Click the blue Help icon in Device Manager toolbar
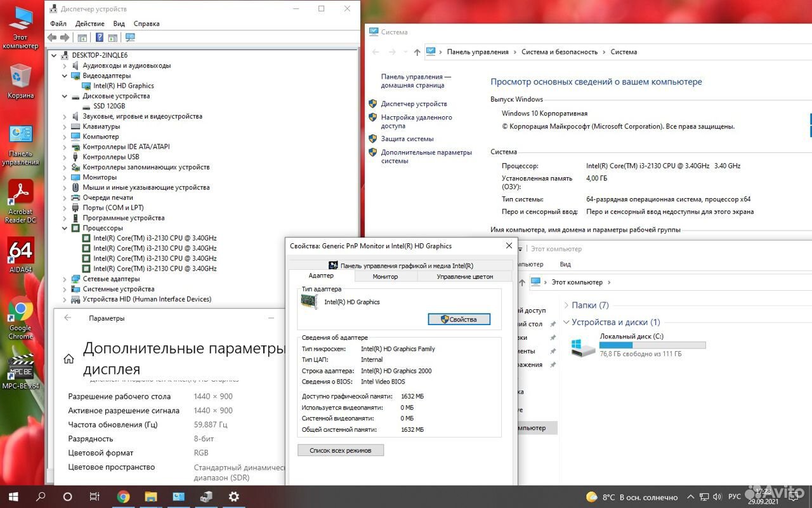This screenshot has height=508, width=812. click(100, 37)
